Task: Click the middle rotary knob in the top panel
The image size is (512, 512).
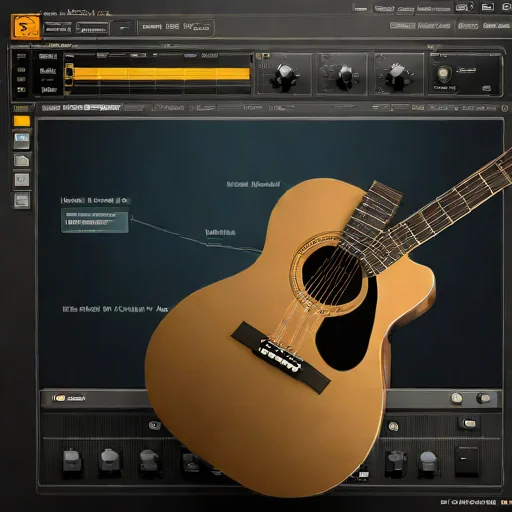Action: point(343,76)
